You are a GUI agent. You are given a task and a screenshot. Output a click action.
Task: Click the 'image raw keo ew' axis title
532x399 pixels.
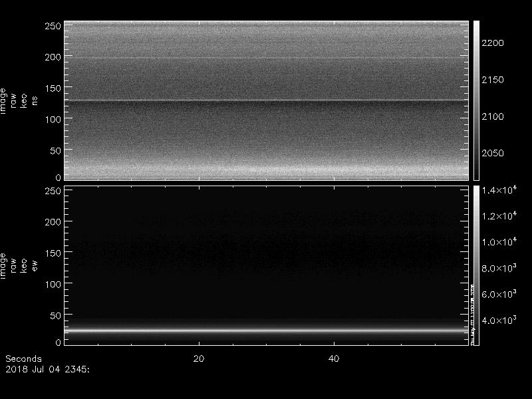pos(19,265)
